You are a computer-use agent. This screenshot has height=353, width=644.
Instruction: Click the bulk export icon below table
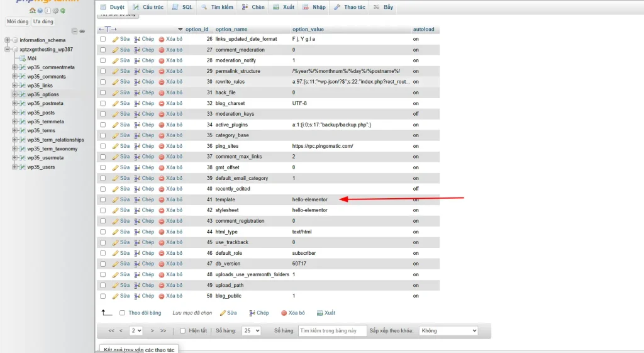pos(319,313)
